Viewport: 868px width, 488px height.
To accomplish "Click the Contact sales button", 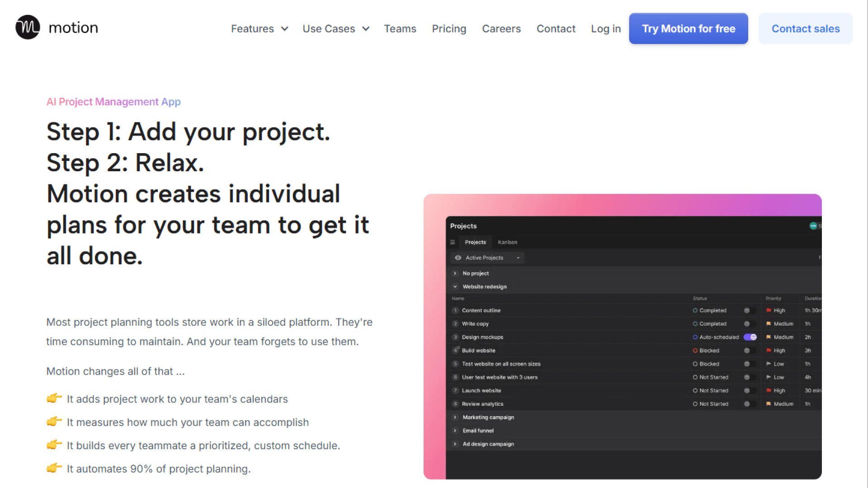I will coord(806,28).
